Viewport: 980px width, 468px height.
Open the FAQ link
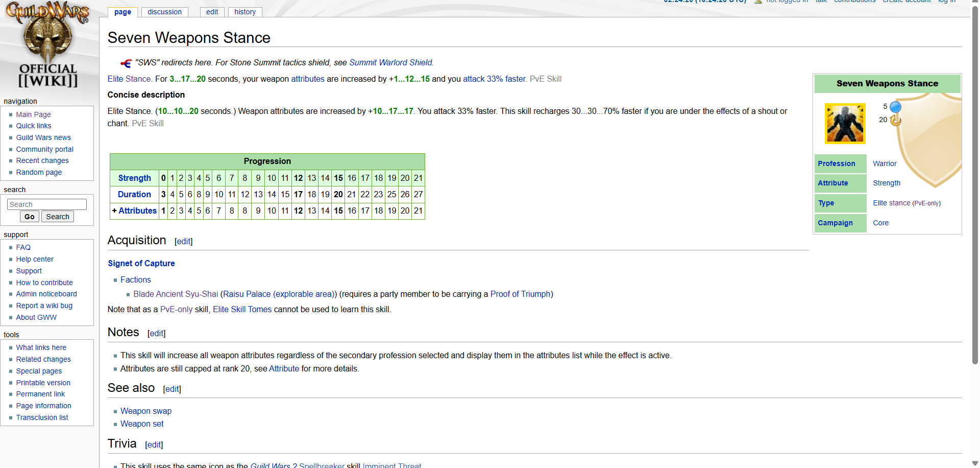point(23,247)
